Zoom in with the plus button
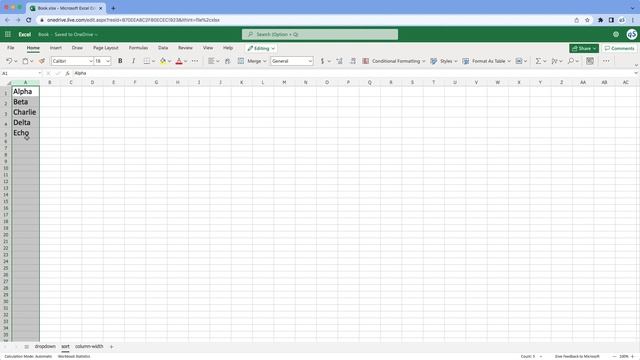The height and width of the screenshot is (360, 640). [x=632, y=356]
